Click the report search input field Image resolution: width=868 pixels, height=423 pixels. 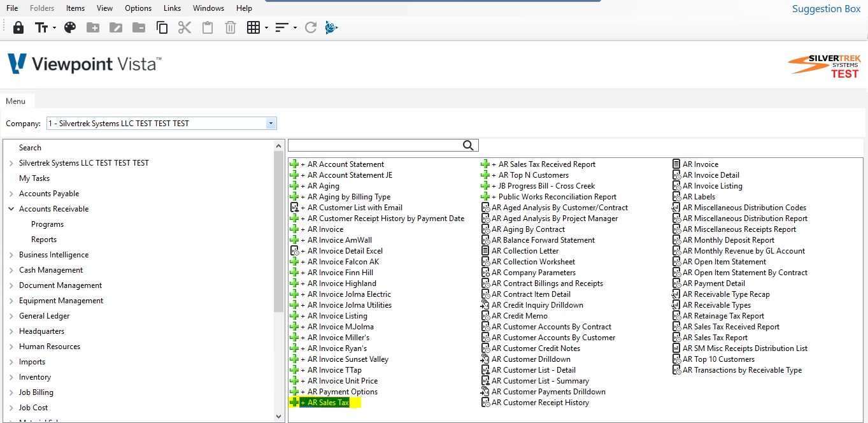(376, 146)
